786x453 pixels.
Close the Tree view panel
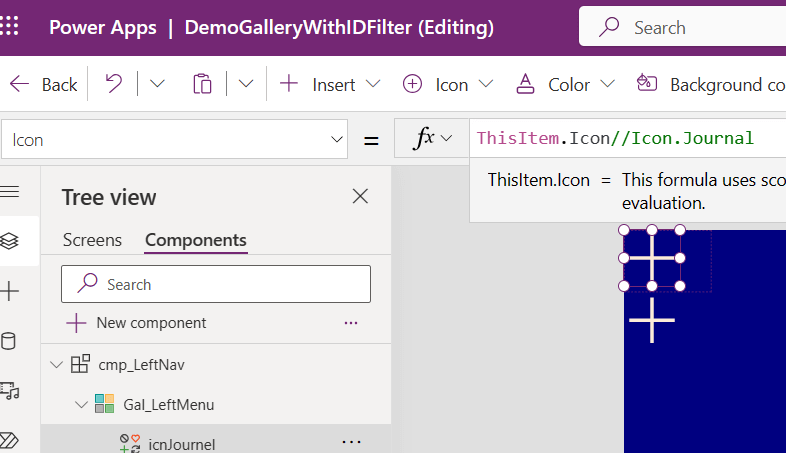point(361,197)
